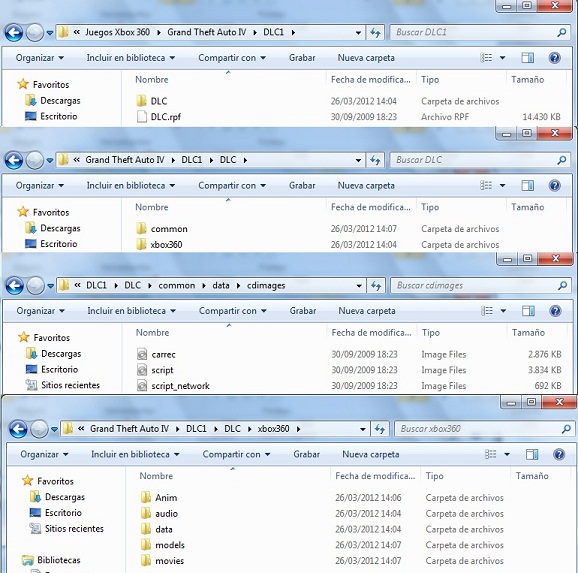This screenshot has width=578, height=573.
Task: Click the Archivo RPF type cell
Action: pyautogui.click(x=445, y=117)
